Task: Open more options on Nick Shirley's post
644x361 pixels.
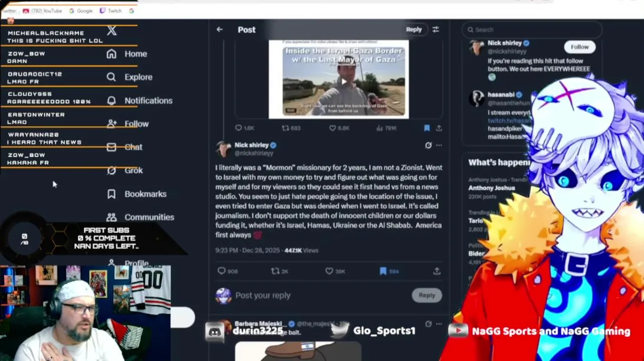Action: coord(439,145)
